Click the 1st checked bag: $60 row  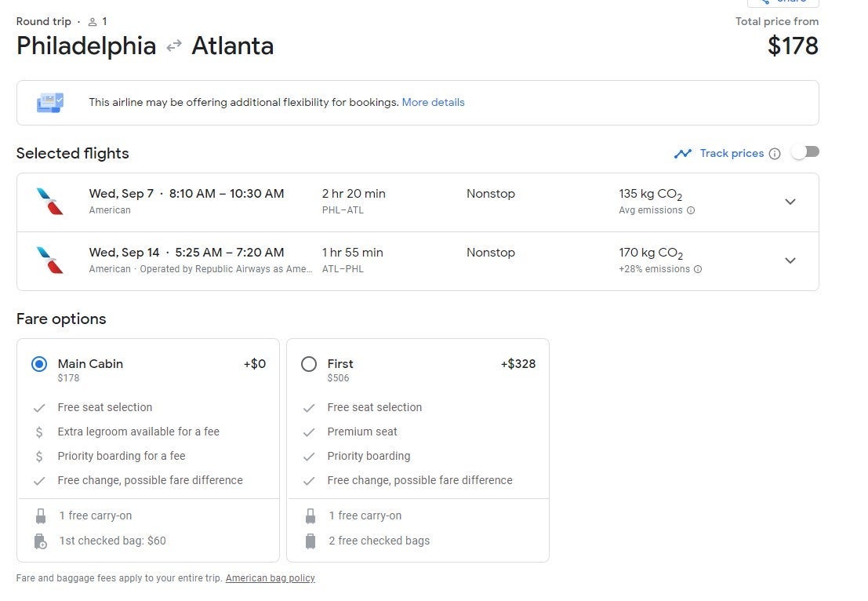[x=112, y=541]
